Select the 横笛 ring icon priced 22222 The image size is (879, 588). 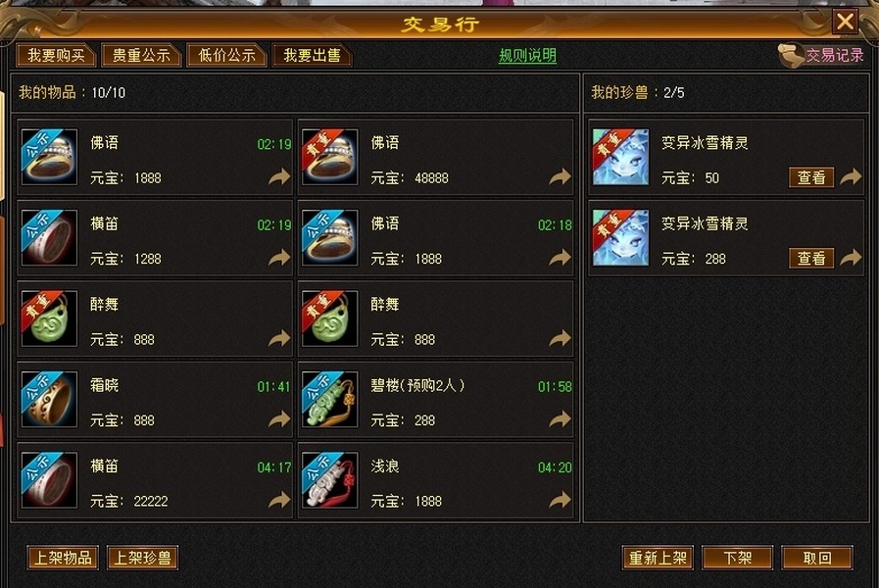[49, 480]
